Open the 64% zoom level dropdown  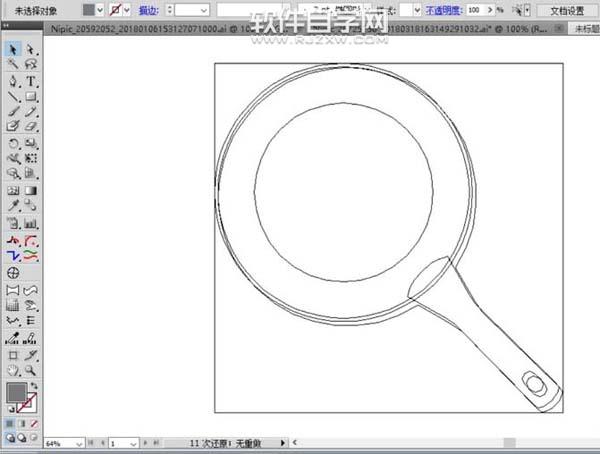pyautogui.click(x=79, y=444)
